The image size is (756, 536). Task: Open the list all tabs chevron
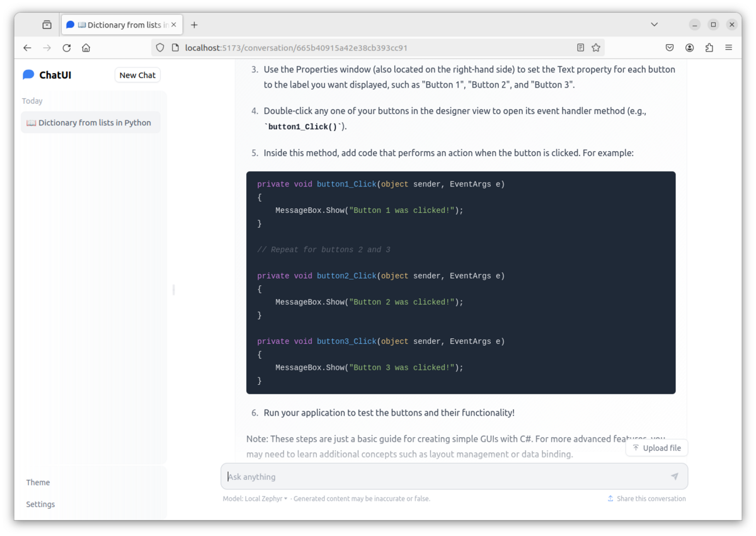[x=655, y=25]
